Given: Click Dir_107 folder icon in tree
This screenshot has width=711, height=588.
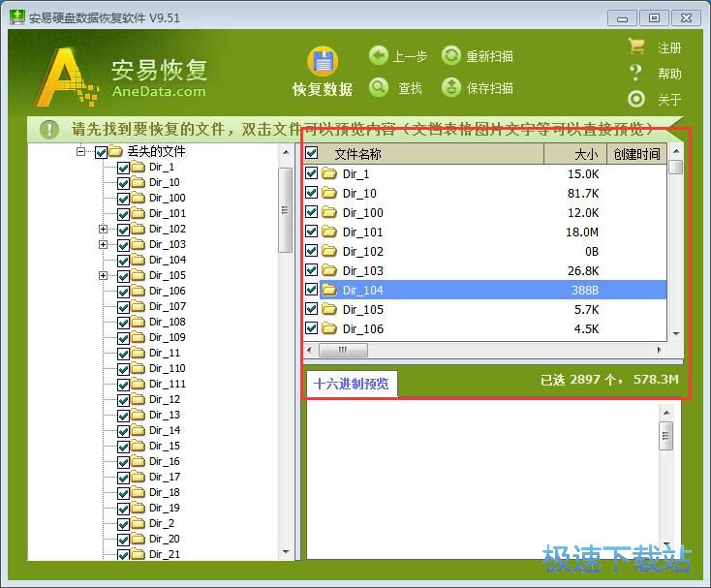Looking at the screenshot, I should click(138, 307).
